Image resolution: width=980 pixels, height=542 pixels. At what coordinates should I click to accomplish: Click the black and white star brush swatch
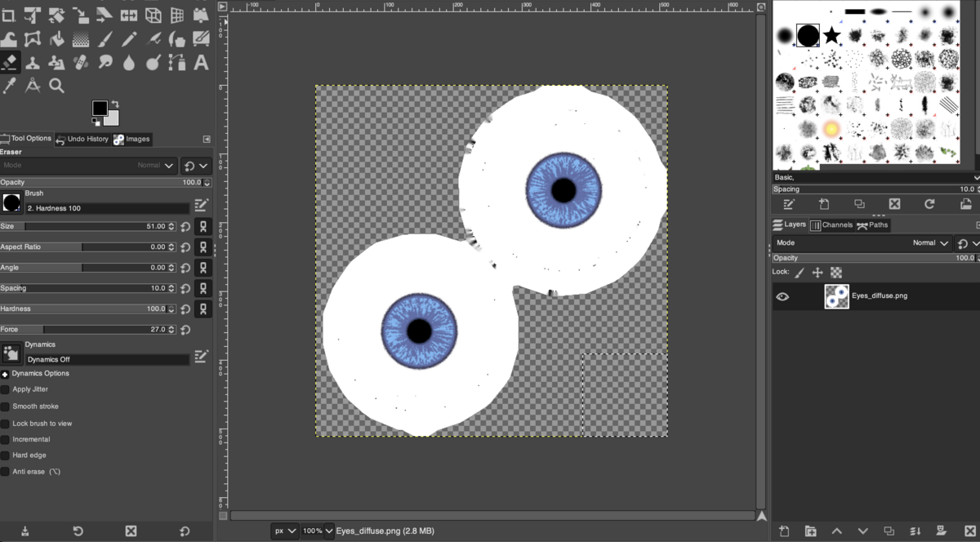pyautogui.click(x=831, y=34)
